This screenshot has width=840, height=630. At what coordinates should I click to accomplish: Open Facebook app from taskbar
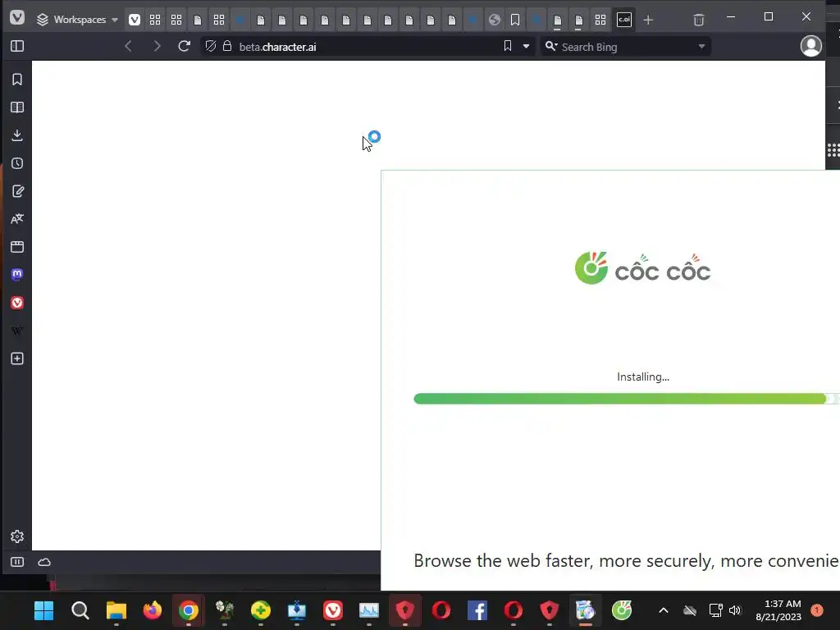477,610
